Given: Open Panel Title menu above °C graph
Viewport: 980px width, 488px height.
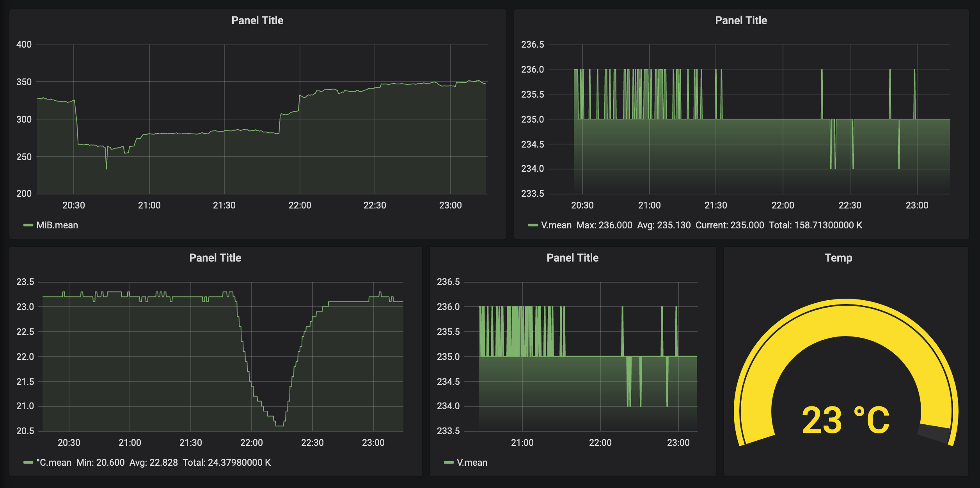Looking at the screenshot, I should click(x=215, y=258).
